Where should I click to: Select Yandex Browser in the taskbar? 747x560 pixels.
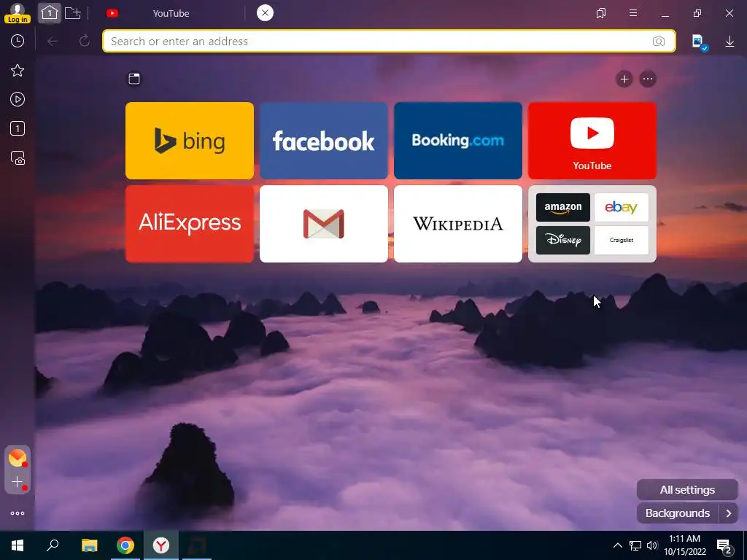click(161, 545)
